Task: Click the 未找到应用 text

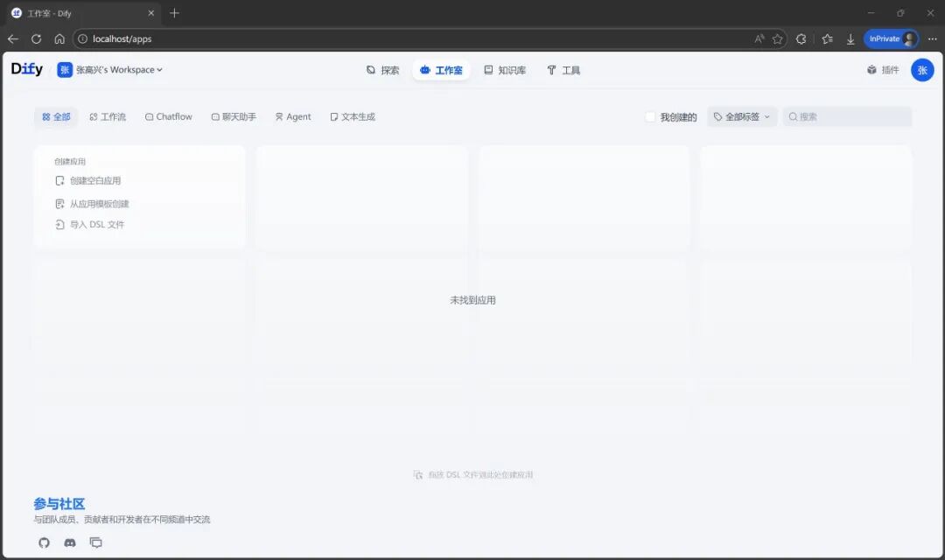Action: (x=472, y=300)
